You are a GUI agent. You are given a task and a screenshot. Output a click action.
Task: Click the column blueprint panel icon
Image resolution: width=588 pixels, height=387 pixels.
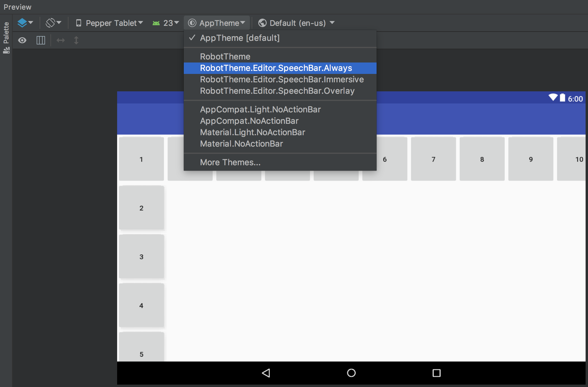41,40
